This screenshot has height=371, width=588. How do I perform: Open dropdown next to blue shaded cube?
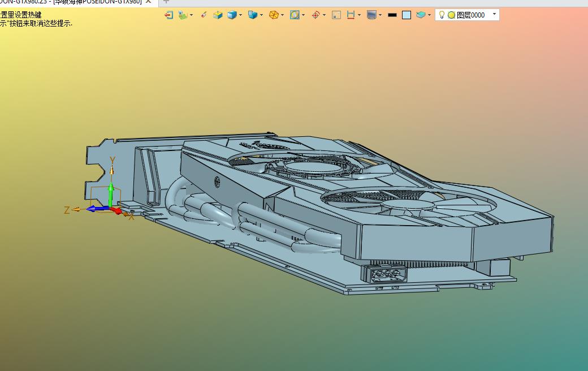tap(240, 15)
